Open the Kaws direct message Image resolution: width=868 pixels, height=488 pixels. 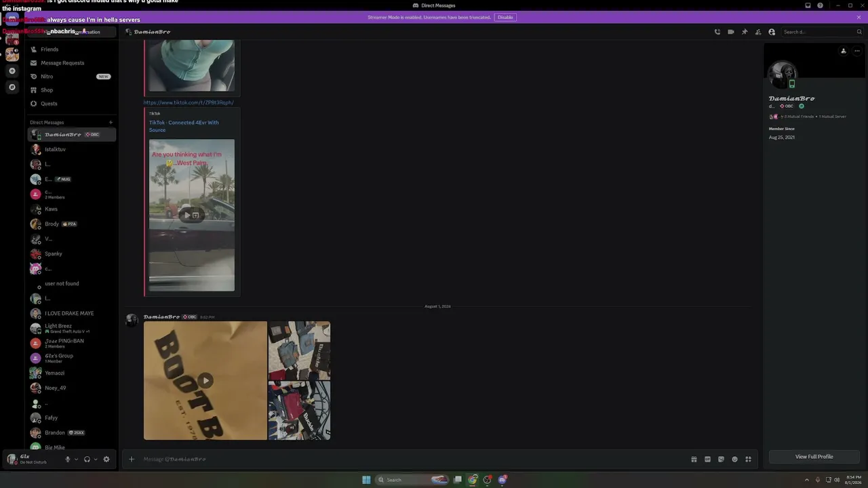(x=71, y=209)
